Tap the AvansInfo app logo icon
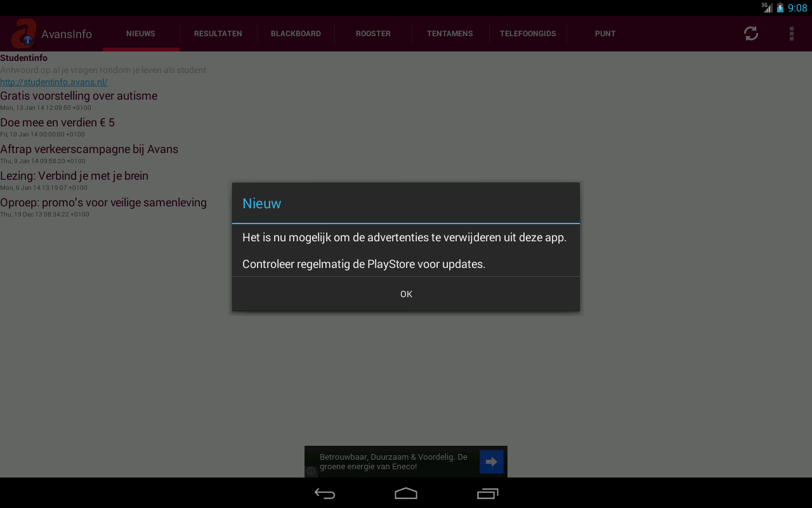This screenshot has height=508, width=812. tap(23, 33)
